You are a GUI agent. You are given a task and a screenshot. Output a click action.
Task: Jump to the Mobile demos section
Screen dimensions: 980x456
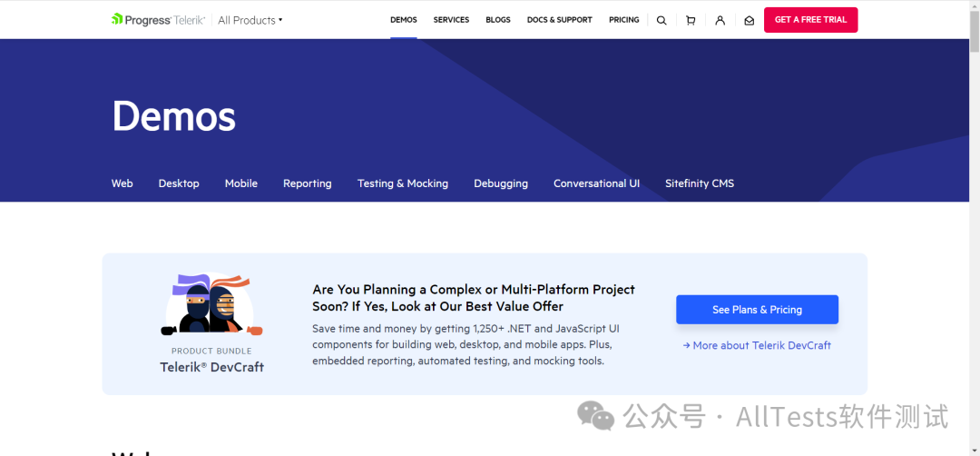241,183
